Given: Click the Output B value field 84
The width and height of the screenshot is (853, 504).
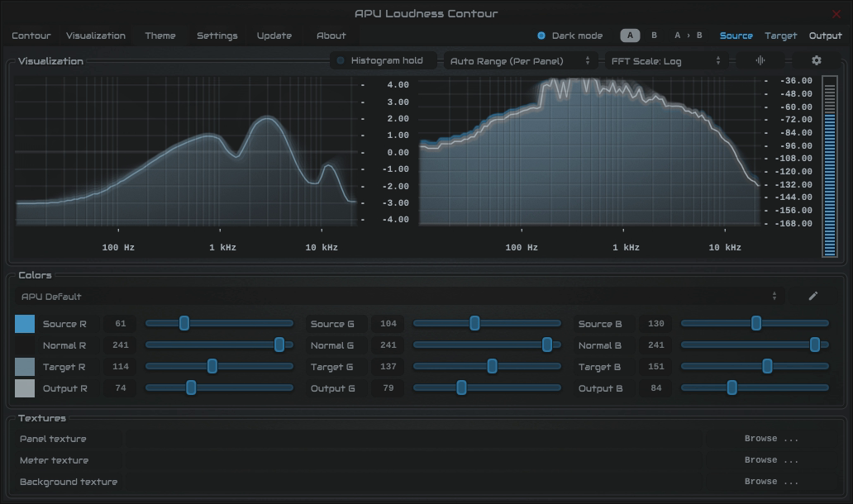Looking at the screenshot, I should click(x=655, y=388).
